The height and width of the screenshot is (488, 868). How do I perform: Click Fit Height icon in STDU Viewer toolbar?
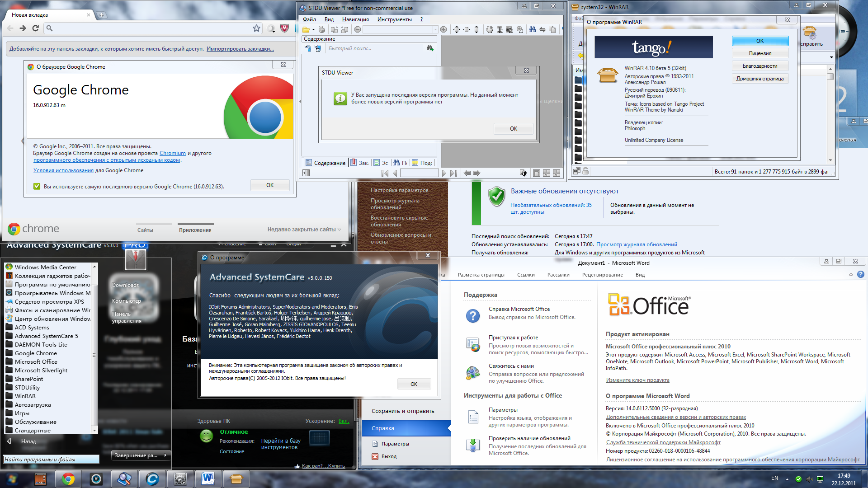coord(476,30)
